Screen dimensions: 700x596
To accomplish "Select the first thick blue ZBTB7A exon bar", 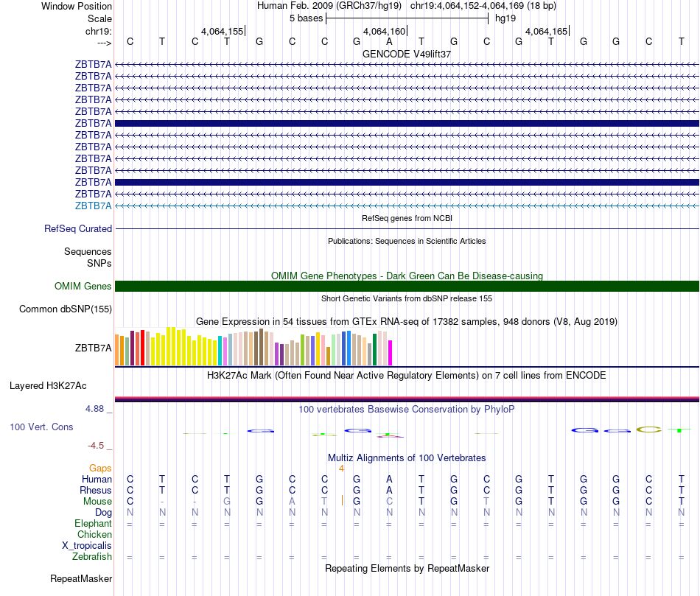I will point(407,123).
